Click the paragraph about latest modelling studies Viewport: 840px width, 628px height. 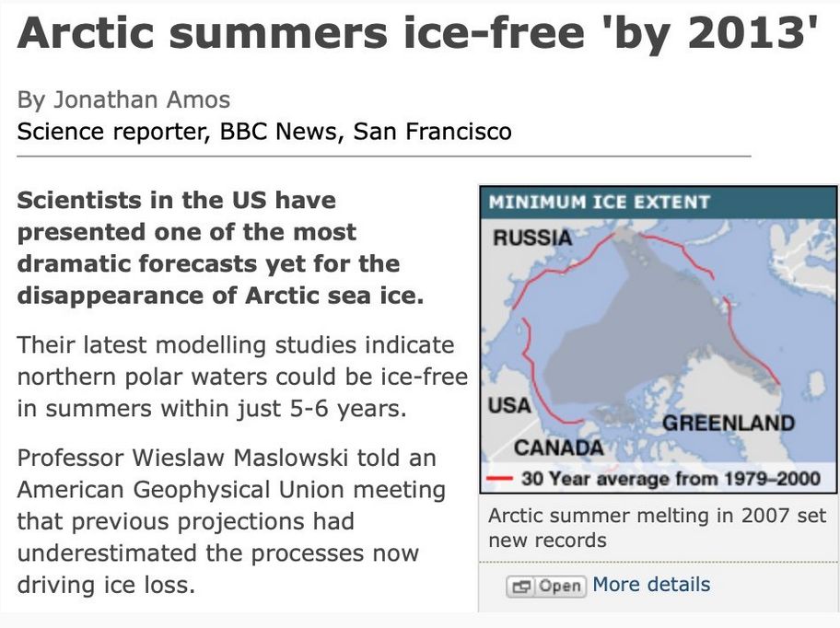tap(242, 376)
